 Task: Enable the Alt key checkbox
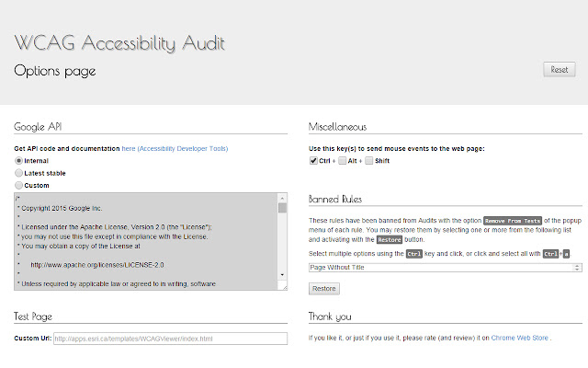(342, 161)
